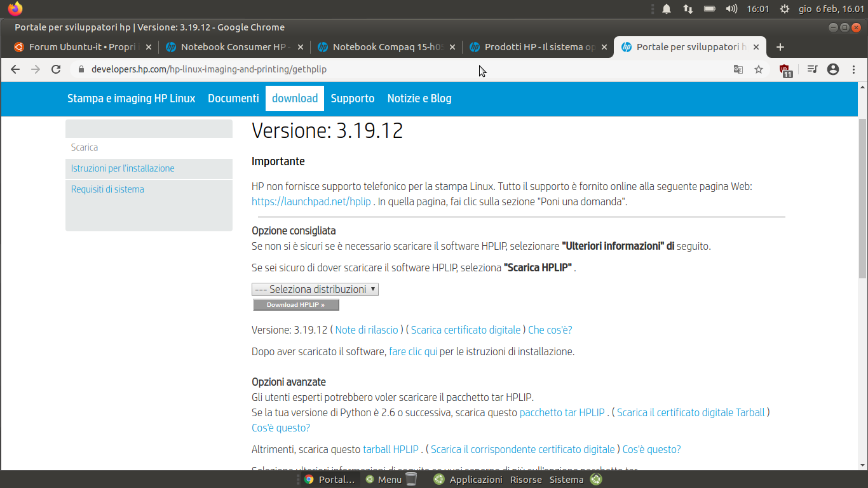This screenshot has width=868, height=488.
Task: Reload the page with the refresh icon
Action: pos(56,69)
